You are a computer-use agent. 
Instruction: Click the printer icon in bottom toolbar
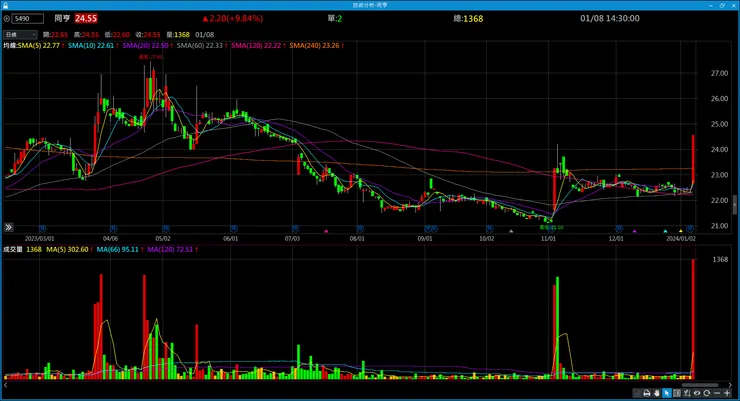click(x=647, y=393)
